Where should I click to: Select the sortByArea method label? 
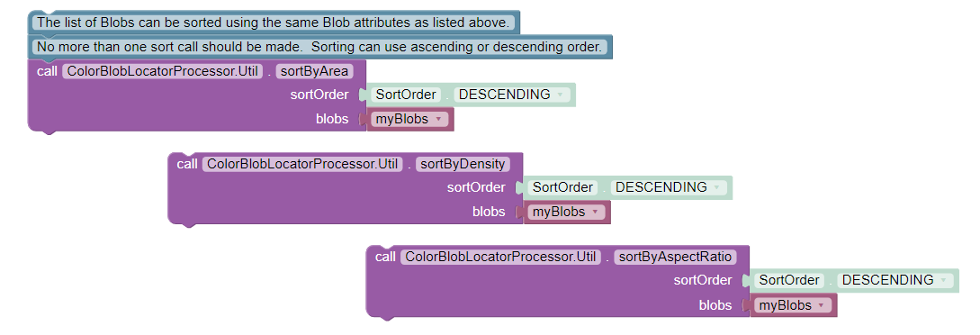314,71
